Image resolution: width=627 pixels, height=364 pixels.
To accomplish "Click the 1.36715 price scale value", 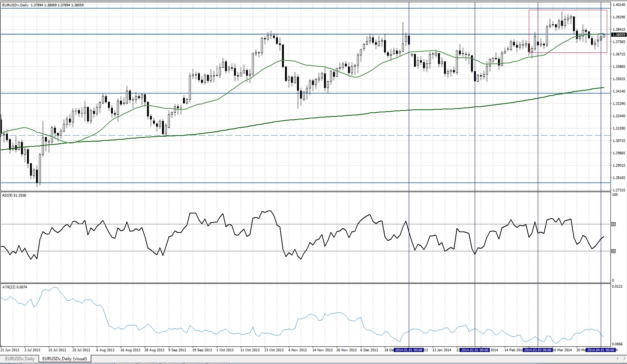I will click(619, 54).
